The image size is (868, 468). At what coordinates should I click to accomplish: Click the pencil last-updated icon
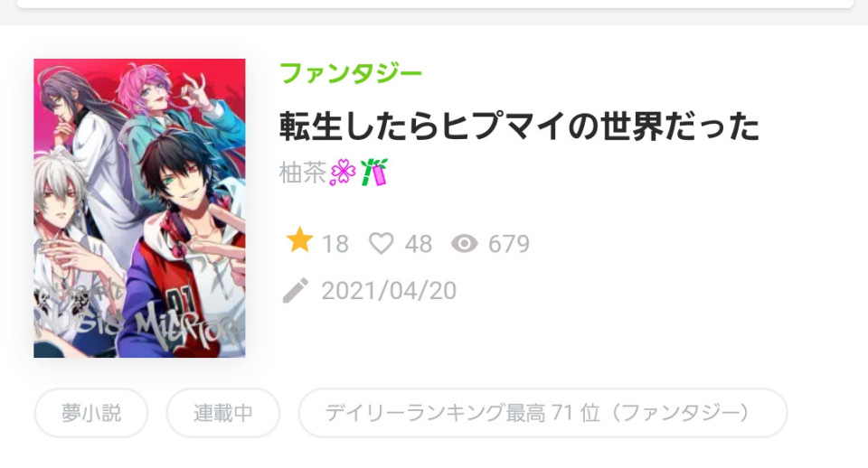tap(295, 290)
